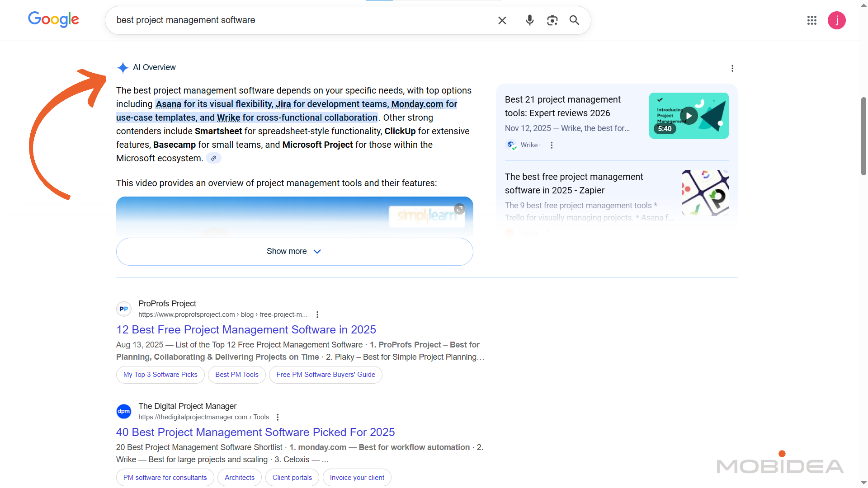Image resolution: width=868 pixels, height=488 pixels.
Task: Click the Wrike favicon under the video result
Action: pyautogui.click(x=511, y=145)
